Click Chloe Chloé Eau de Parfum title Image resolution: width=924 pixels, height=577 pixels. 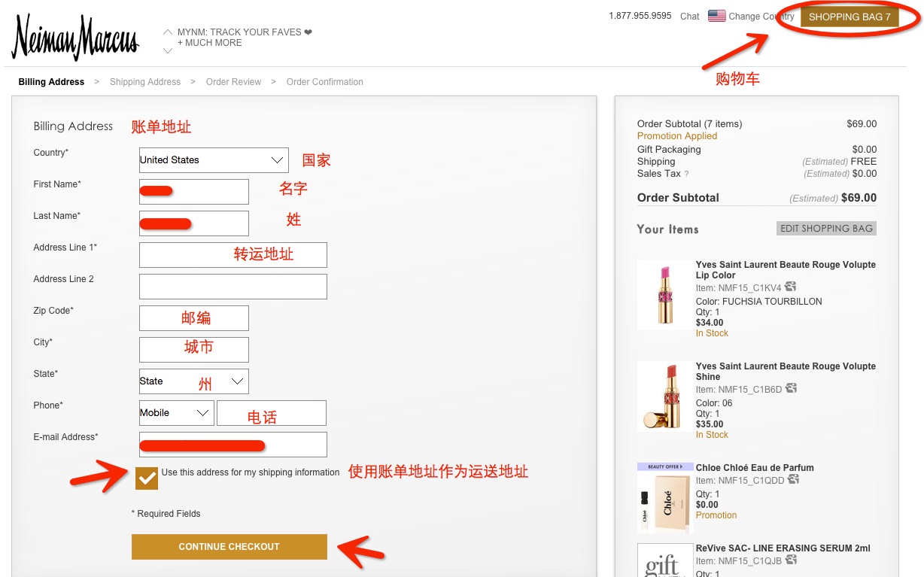click(755, 468)
